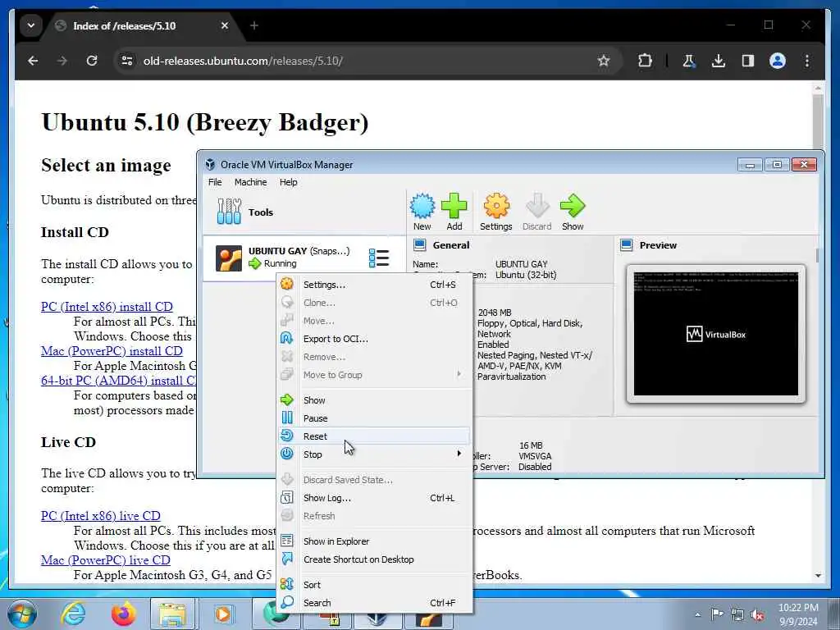Open the Windows Start button

21,614
